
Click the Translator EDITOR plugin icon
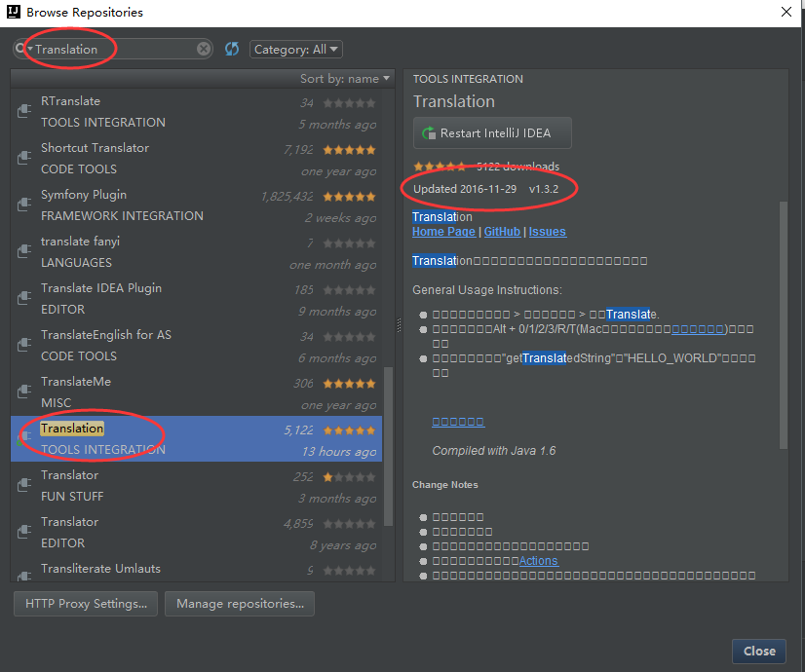[x=24, y=532]
